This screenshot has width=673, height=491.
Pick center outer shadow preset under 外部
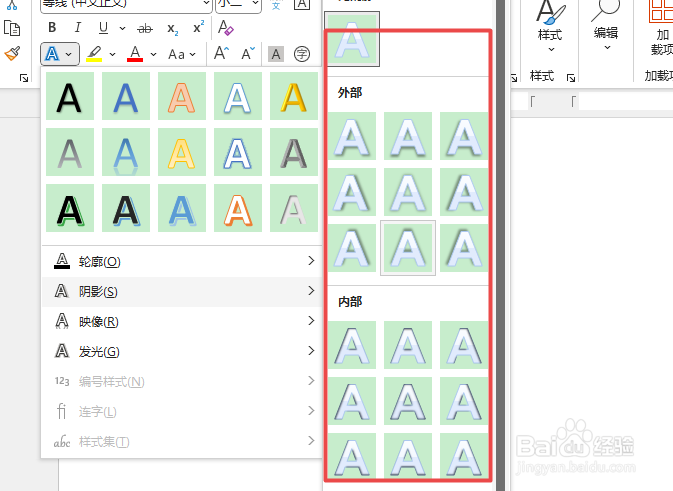tap(408, 192)
